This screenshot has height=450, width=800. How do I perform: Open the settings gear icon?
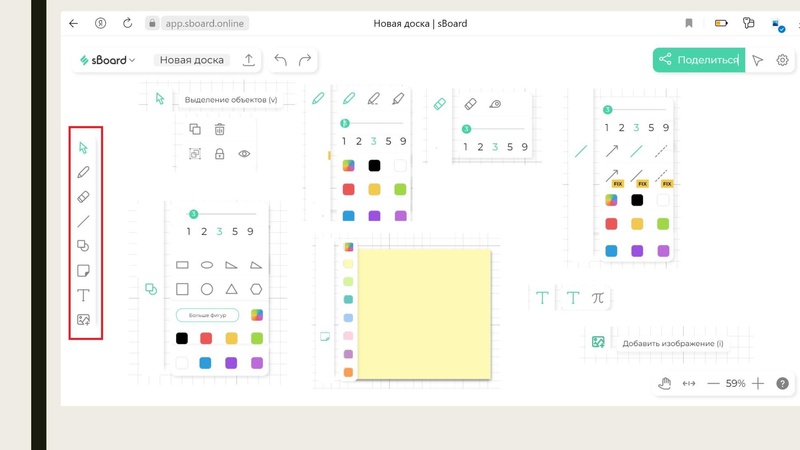[x=783, y=60]
